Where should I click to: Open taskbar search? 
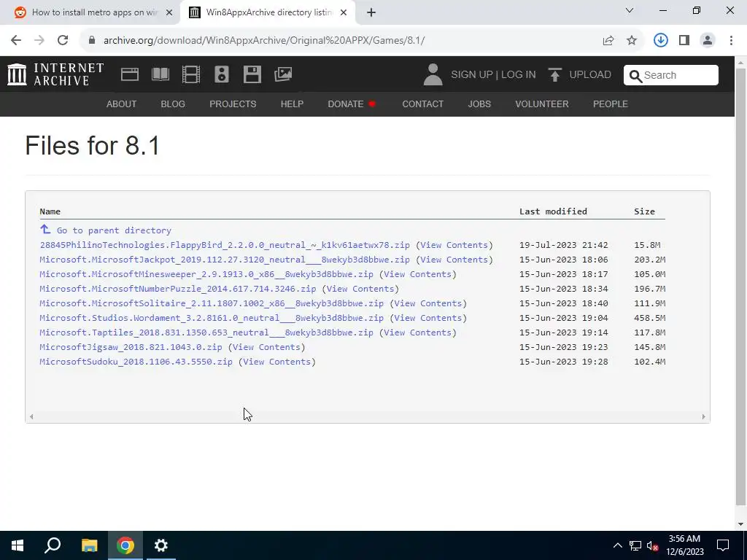click(x=53, y=545)
